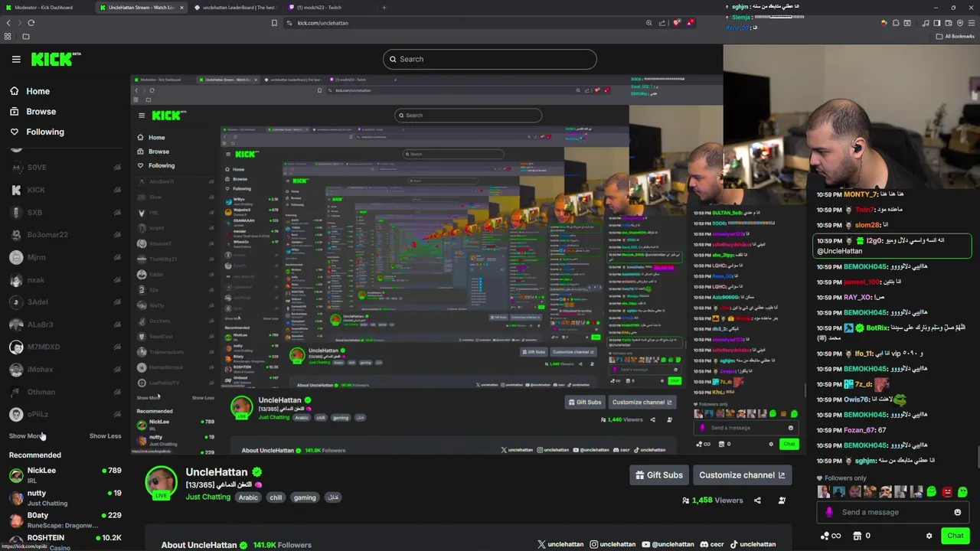The width and height of the screenshot is (980, 551).
Task: Click chat username BotRix
Action: [x=877, y=328]
